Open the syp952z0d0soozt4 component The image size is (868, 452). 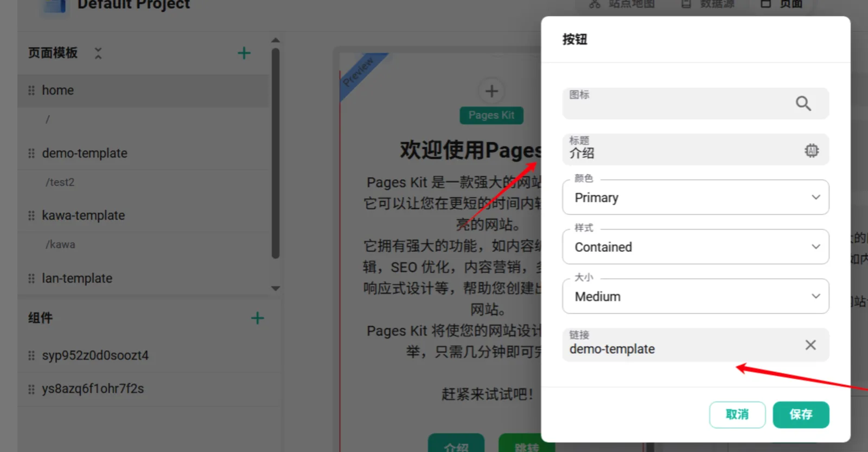(150, 356)
